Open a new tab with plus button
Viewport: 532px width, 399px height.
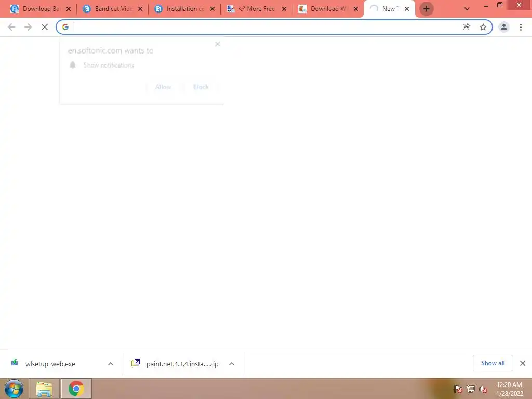[427, 9]
